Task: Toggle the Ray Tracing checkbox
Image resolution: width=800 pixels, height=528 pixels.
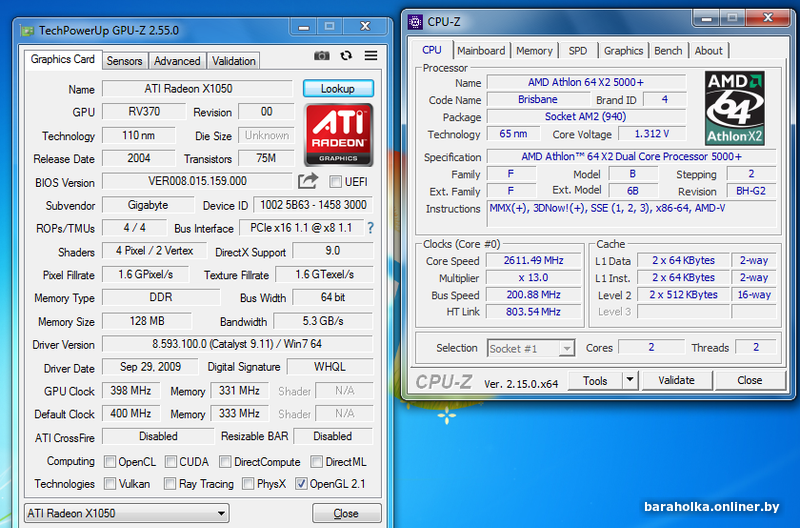Action: [170, 484]
